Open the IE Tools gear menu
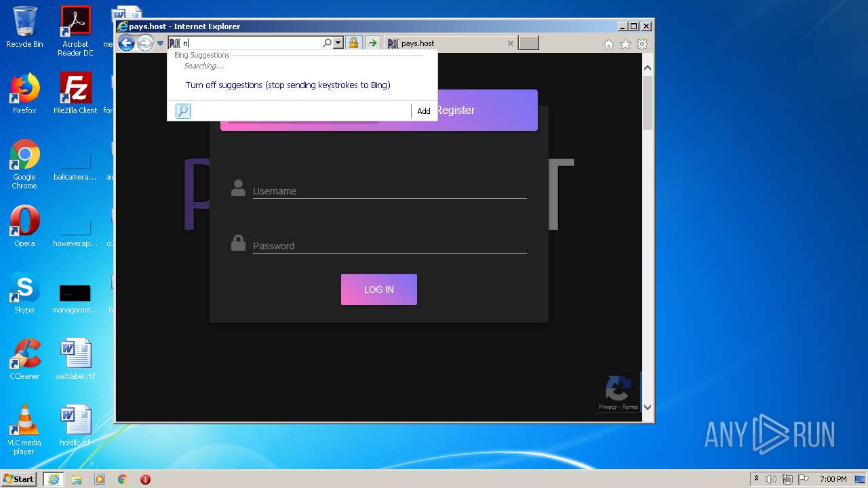The height and width of the screenshot is (488, 868). pyautogui.click(x=642, y=44)
